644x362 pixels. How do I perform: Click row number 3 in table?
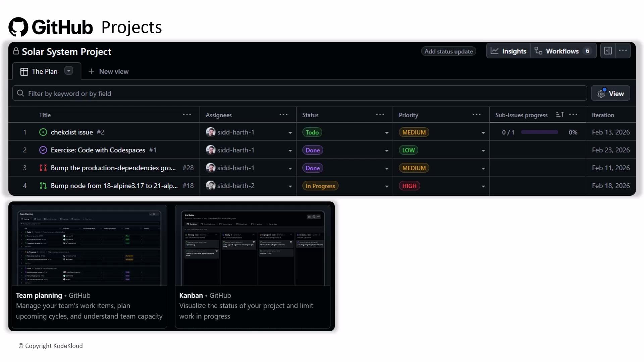point(24,168)
